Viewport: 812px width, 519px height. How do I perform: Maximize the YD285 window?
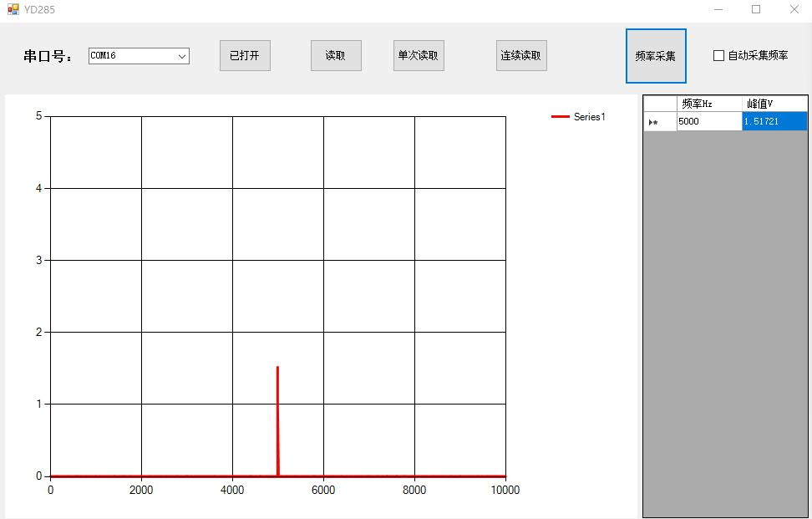point(756,9)
